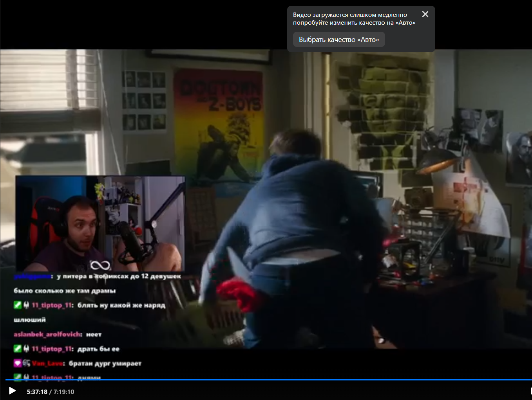This screenshot has height=400, width=532.
Task: Click the 5:37:18 / 7:19:10 time display
Action: pos(51,392)
